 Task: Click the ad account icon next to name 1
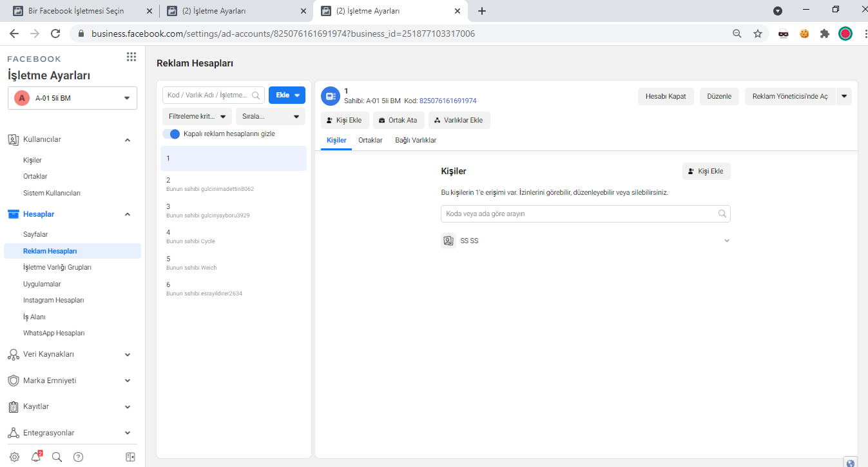pos(330,95)
